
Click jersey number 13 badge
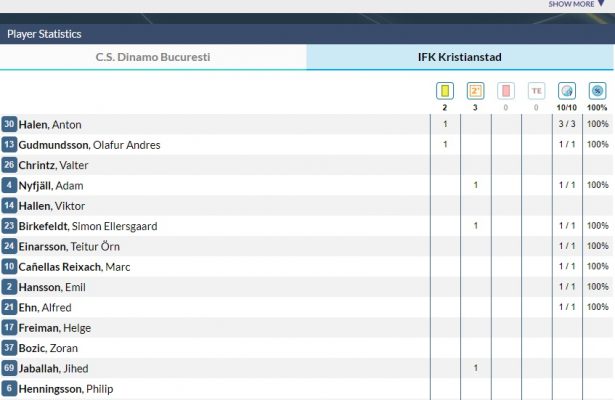tap(9, 145)
